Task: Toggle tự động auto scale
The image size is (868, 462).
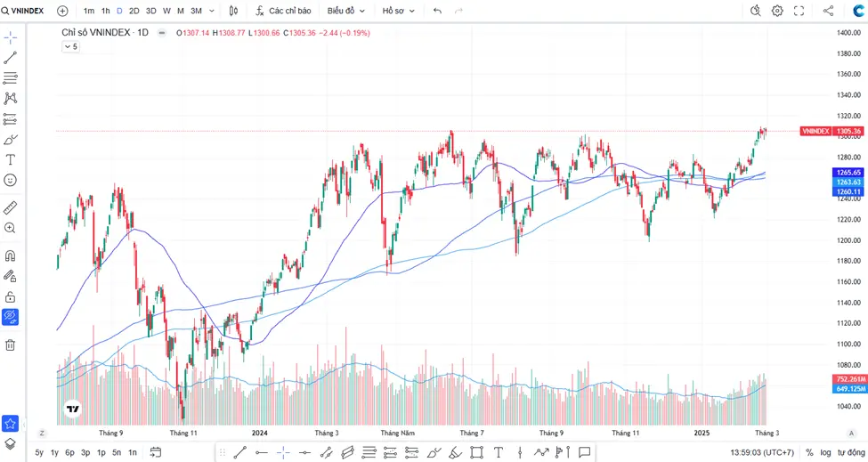Action: [x=851, y=452]
